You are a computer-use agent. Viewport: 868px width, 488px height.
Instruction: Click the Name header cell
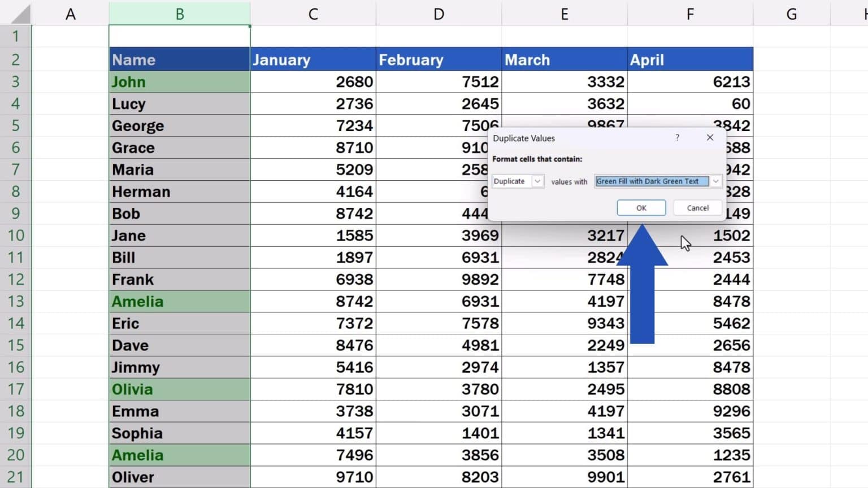179,59
